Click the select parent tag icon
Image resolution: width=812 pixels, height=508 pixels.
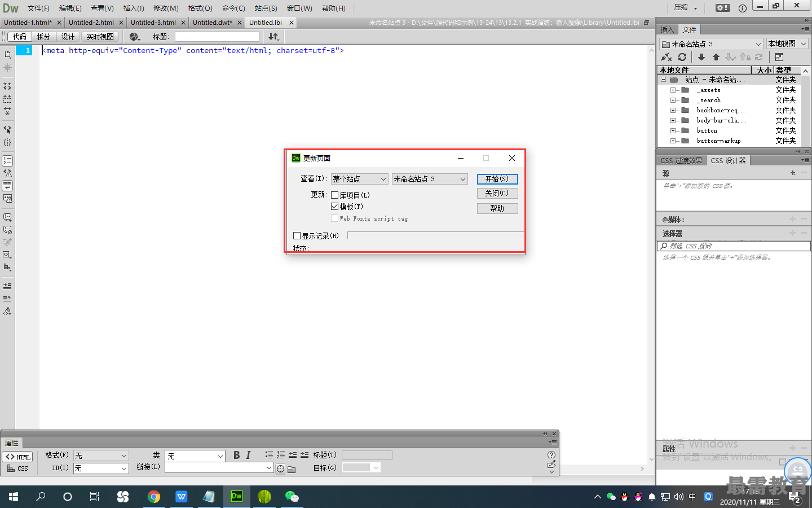coord(7,129)
